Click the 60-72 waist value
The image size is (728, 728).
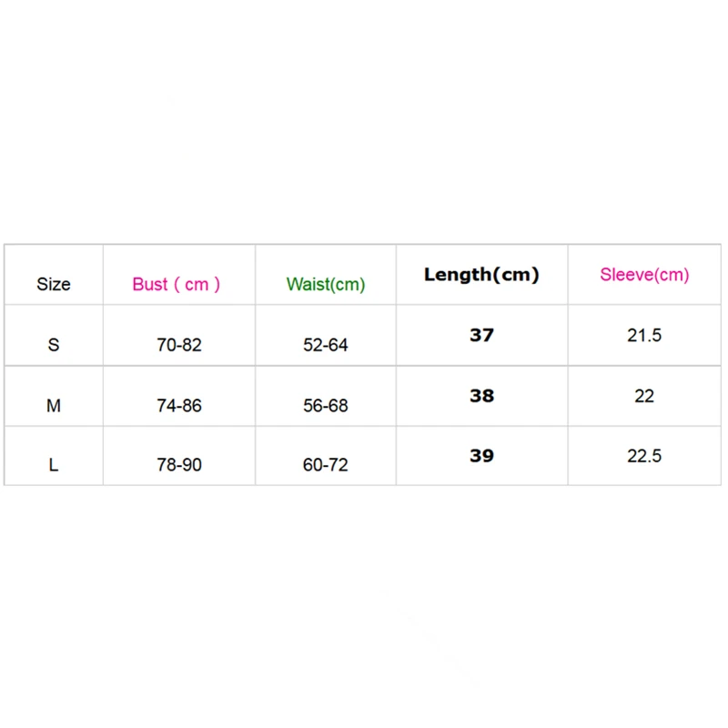[x=326, y=465]
